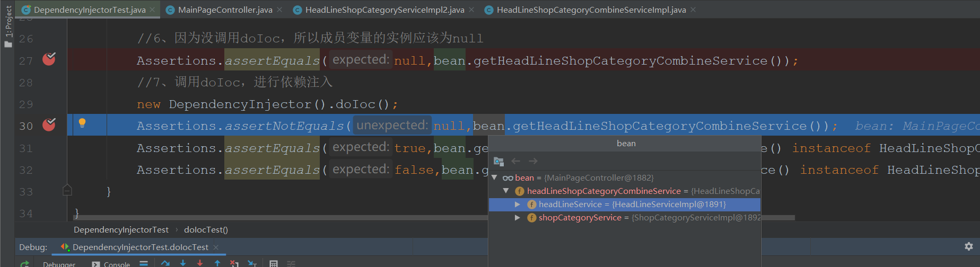The height and width of the screenshot is (267, 980).
Task: Open Evaluate Expression calculator
Action: 274,263
